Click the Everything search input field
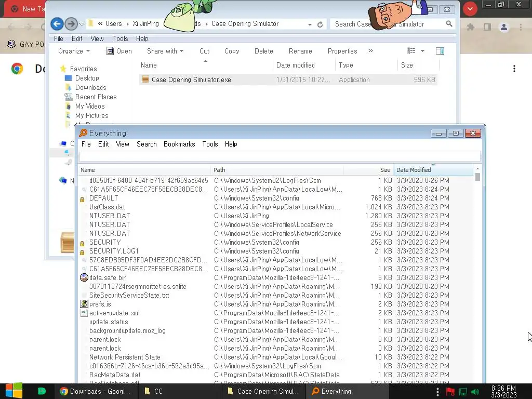Screen dimensions: 532x399 point(280,156)
